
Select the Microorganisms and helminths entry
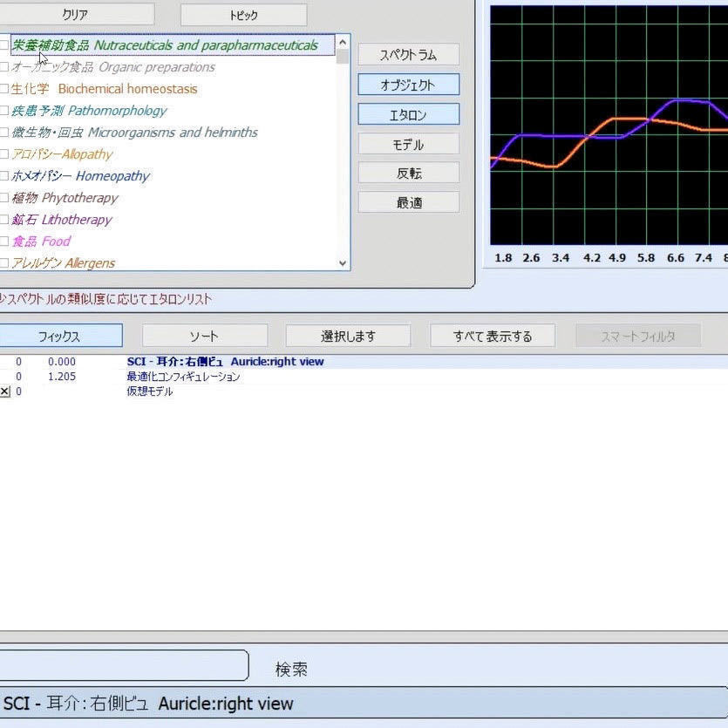134,133
